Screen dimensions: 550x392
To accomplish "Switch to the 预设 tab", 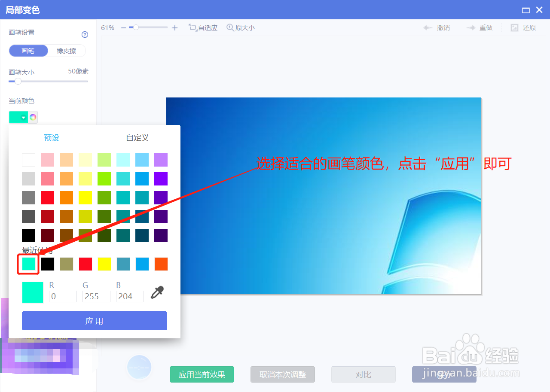I will point(52,138).
